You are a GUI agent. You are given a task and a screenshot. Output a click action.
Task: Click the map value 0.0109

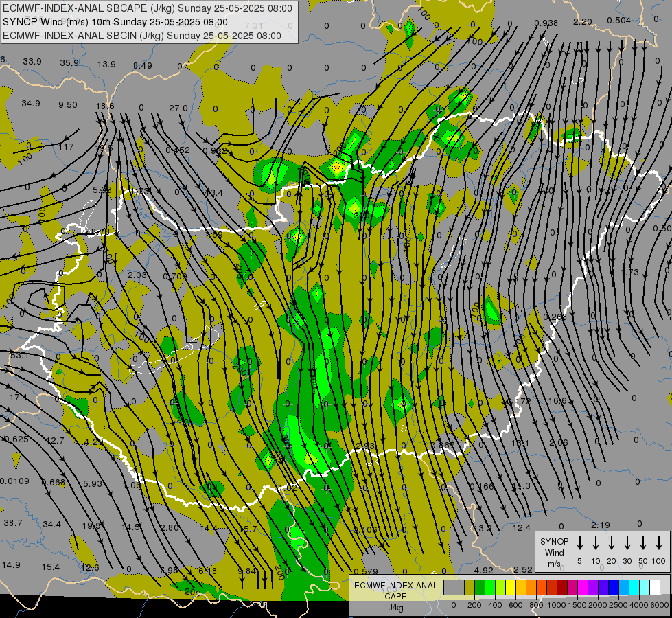15,481
